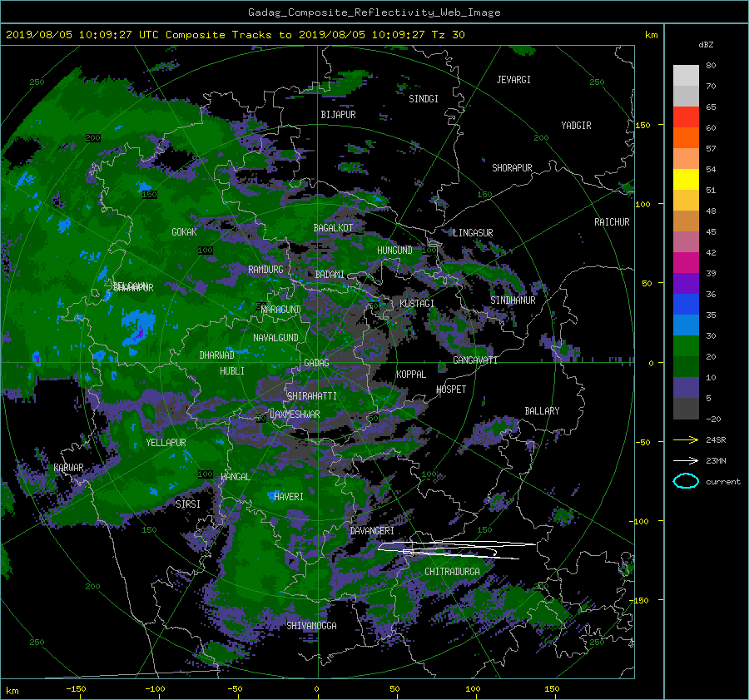Click the HUNGUND city label
Viewport: 749px width, 700px height.
(394, 251)
